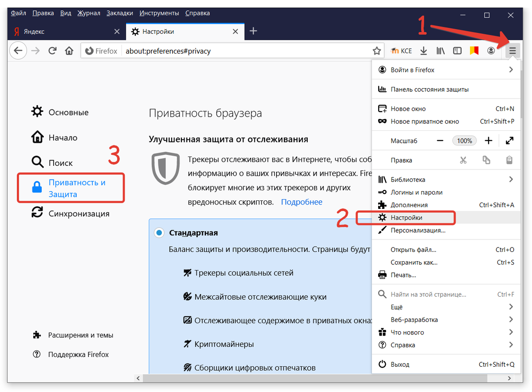Expand the Веб-разработка submenu
Viewport: 532px width, 392px height.
tap(511, 319)
